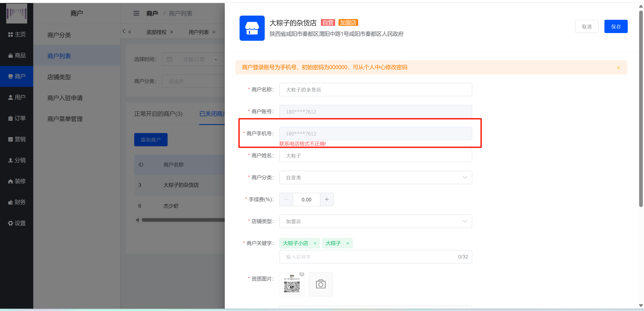The image size is (644, 311).
Task: Click the 主页 home sidebar icon
Action: (x=10, y=35)
